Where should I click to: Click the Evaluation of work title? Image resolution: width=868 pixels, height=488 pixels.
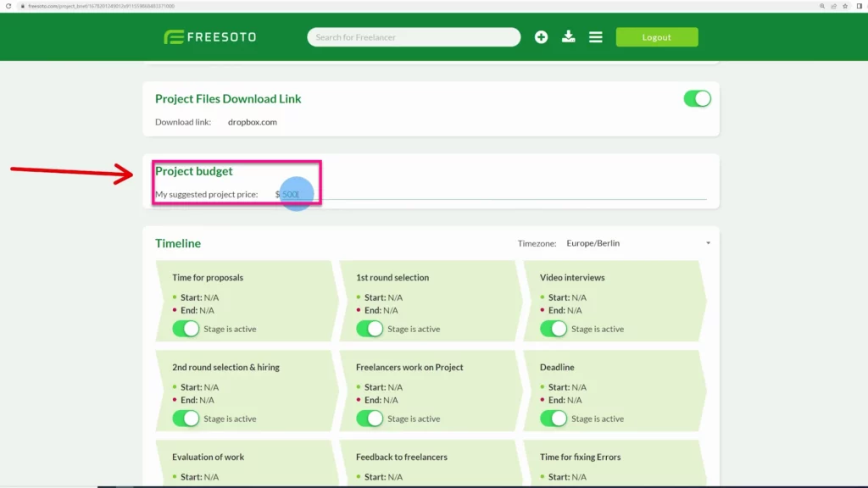click(x=209, y=457)
